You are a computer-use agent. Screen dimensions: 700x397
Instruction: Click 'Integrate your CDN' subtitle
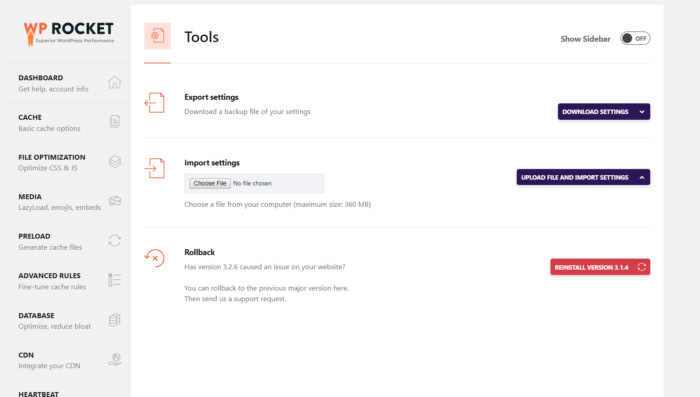click(49, 366)
